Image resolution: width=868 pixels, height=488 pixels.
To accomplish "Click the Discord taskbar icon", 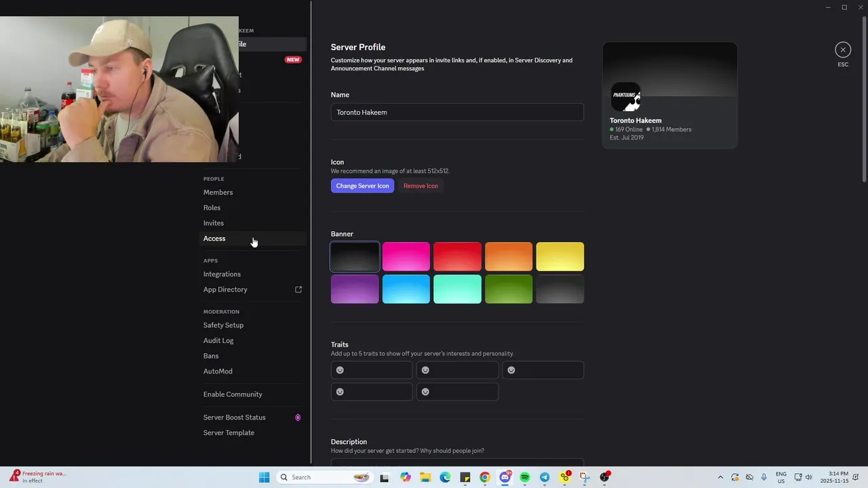I will click(505, 477).
